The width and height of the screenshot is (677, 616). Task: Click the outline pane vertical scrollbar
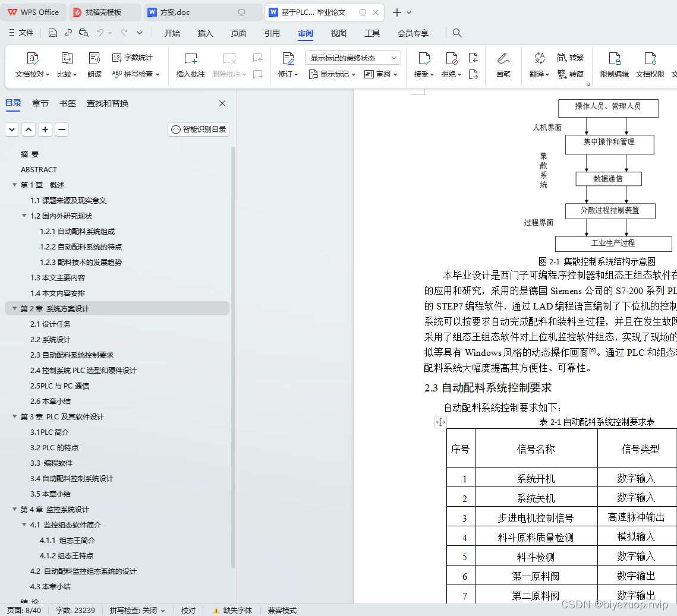click(x=233, y=358)
